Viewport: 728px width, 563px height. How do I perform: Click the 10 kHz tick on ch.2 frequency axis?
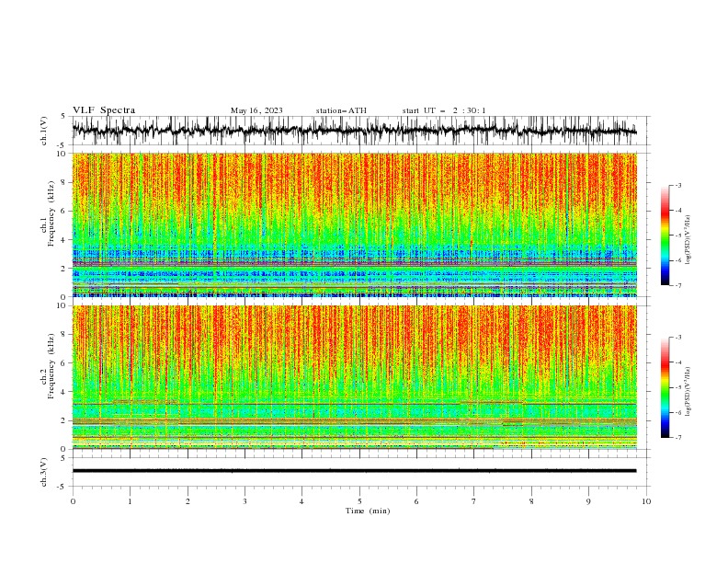62,305
